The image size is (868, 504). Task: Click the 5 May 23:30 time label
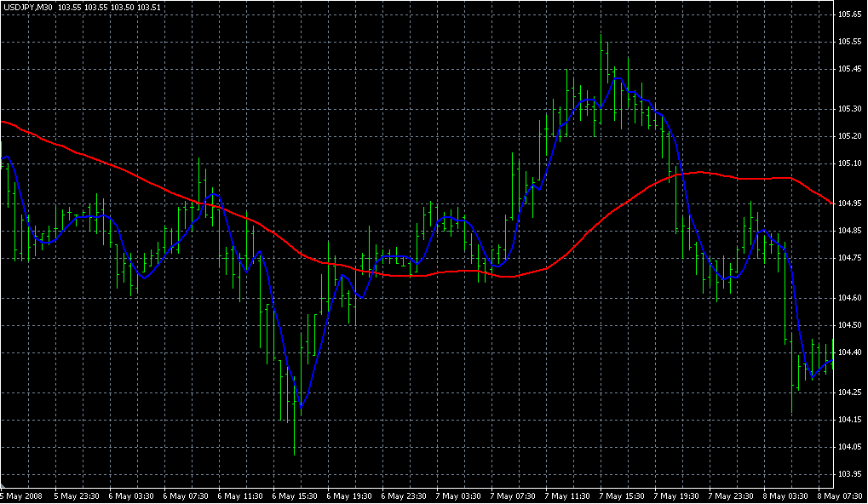(x=77, y=496)
